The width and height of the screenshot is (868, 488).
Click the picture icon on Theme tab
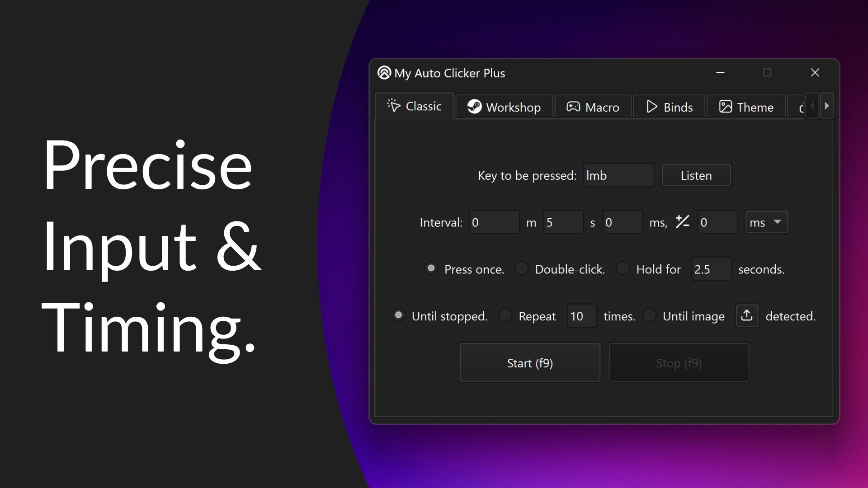tap(725, 107)
